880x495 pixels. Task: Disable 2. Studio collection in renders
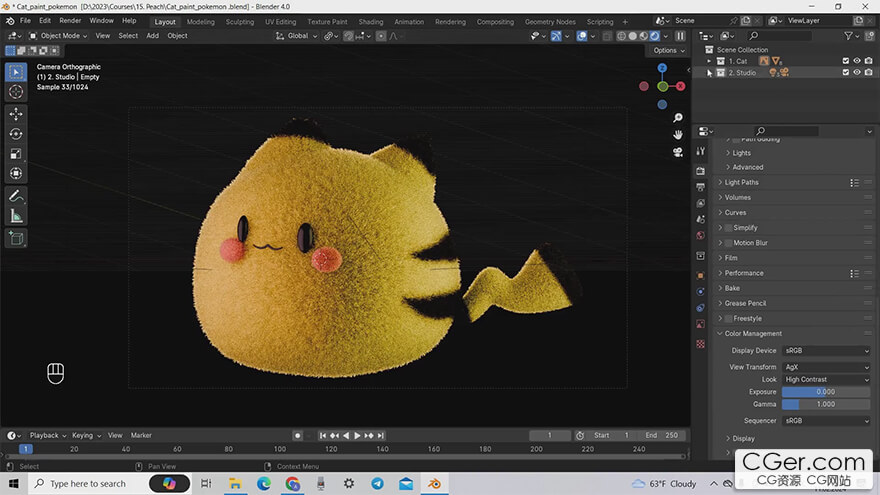(869, 72)
